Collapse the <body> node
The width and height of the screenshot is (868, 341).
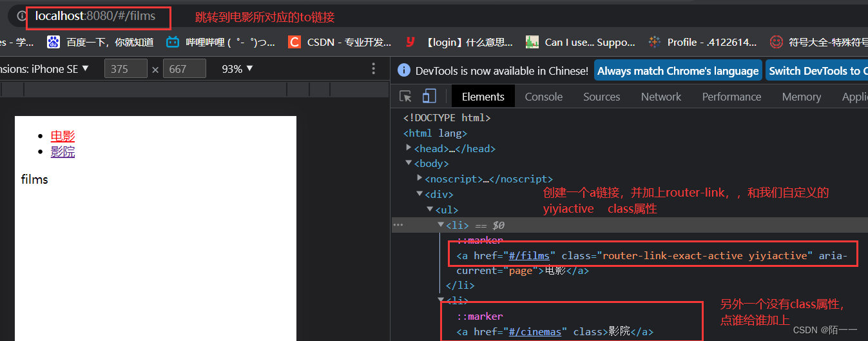(x=409, y=164)
